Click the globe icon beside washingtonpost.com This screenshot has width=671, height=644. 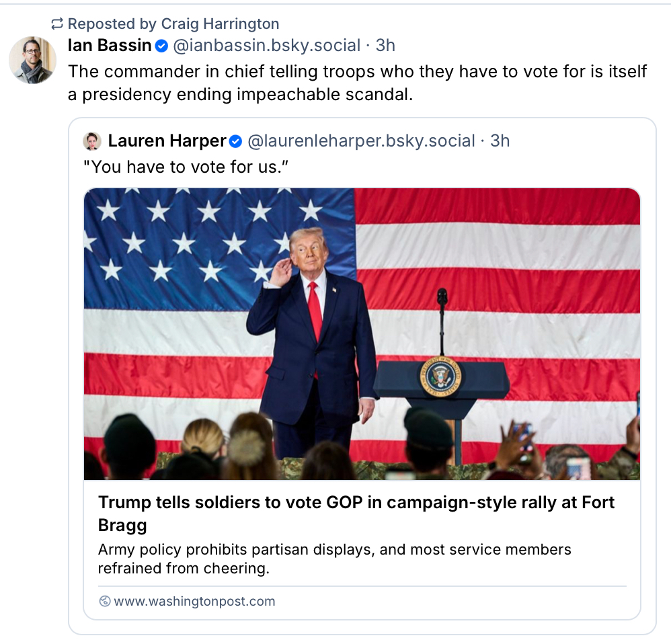pyautogui.click(x=105, y=601)
